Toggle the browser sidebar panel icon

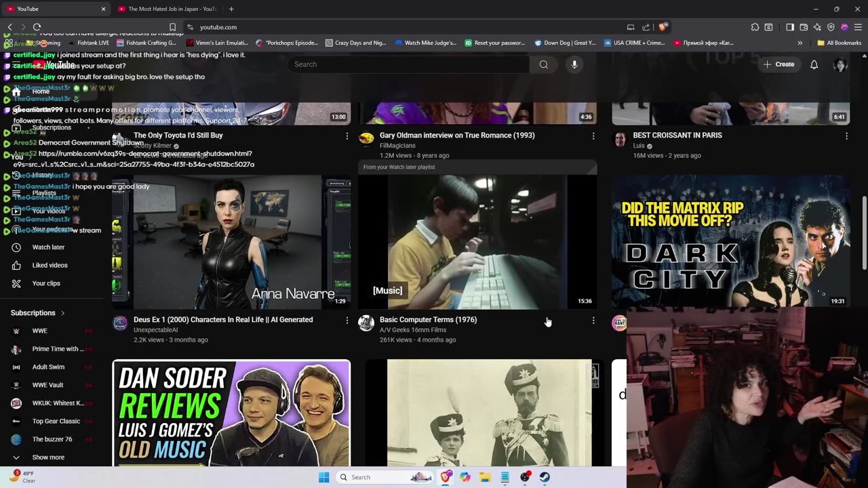tap(790, 27)
